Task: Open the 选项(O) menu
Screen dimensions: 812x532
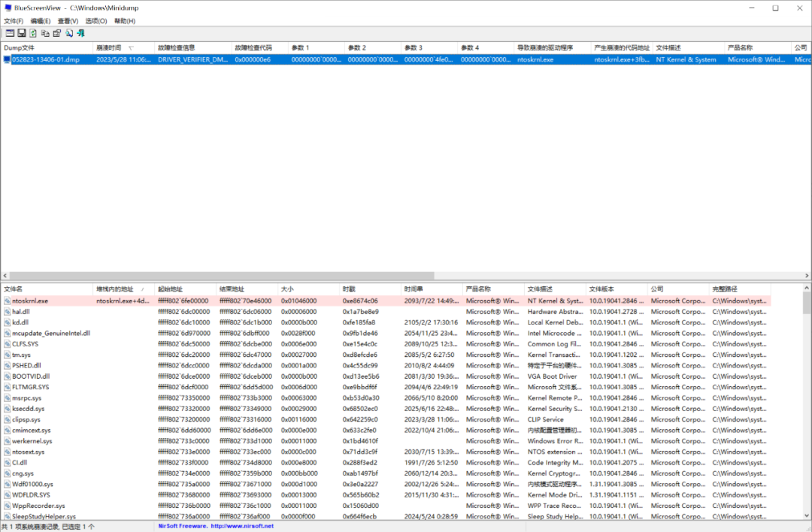Action: point(95,20)
